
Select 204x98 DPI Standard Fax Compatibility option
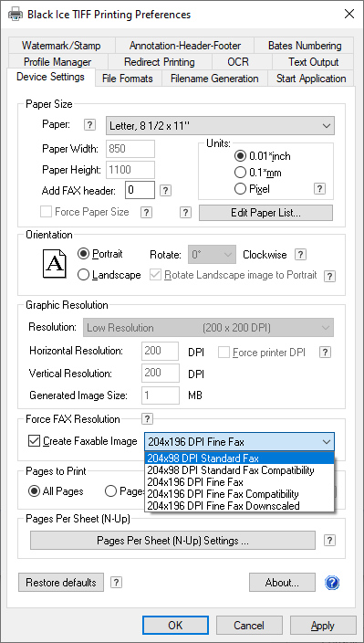[x=240, y=470]
